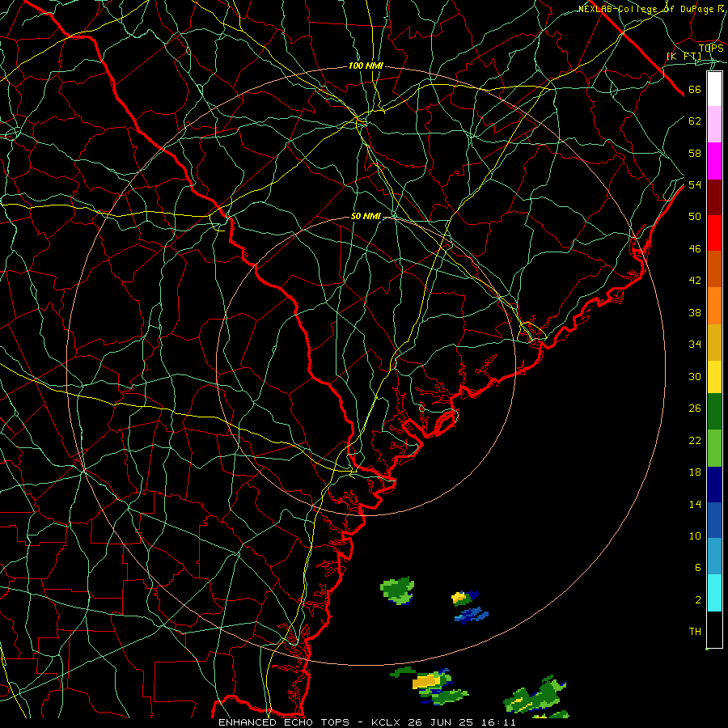Select the light green legend swatch

pos(714,448)
